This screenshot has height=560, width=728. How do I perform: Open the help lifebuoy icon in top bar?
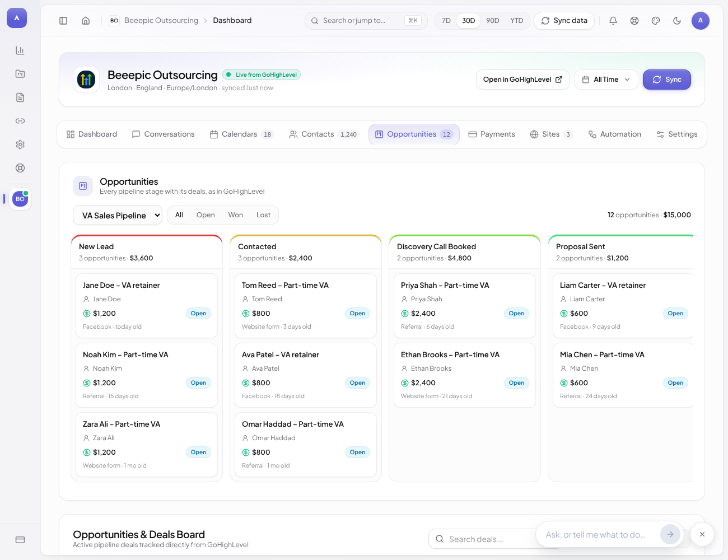634,21
